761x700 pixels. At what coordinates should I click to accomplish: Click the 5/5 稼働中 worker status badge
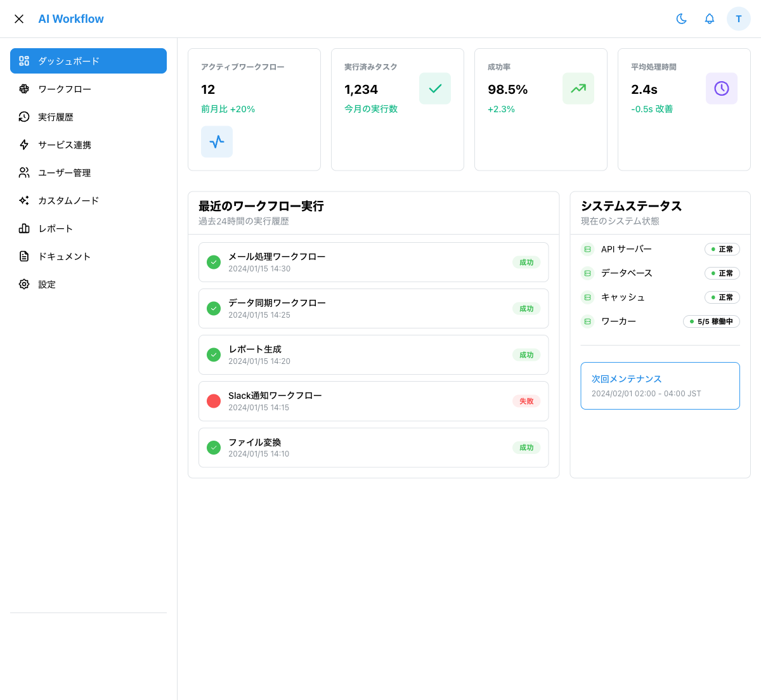pos(712,321)
